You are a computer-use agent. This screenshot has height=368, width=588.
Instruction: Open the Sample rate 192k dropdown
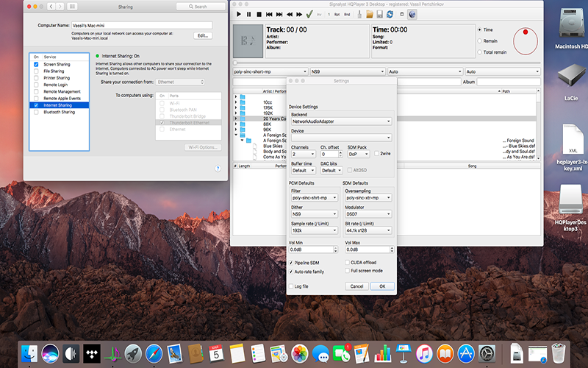coord(315,230)
